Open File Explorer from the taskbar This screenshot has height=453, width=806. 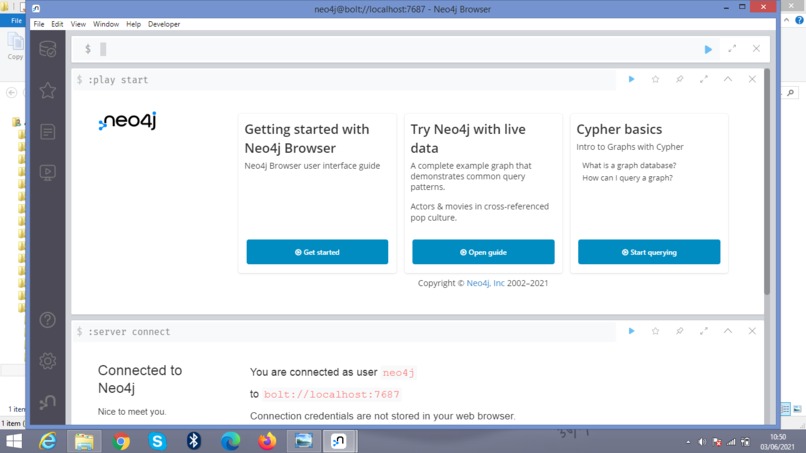[x=84, y=441]
